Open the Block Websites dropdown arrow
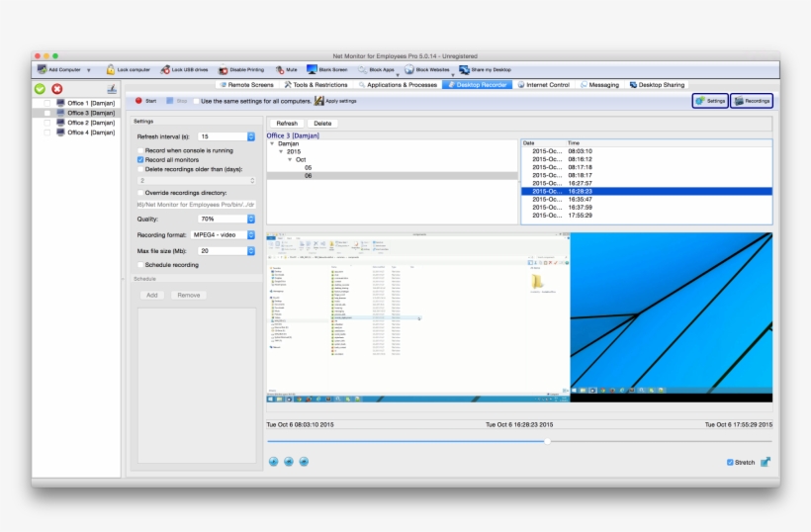Image resolution: width=811 pixels, height=532 pixels. [x=453, y=75]
